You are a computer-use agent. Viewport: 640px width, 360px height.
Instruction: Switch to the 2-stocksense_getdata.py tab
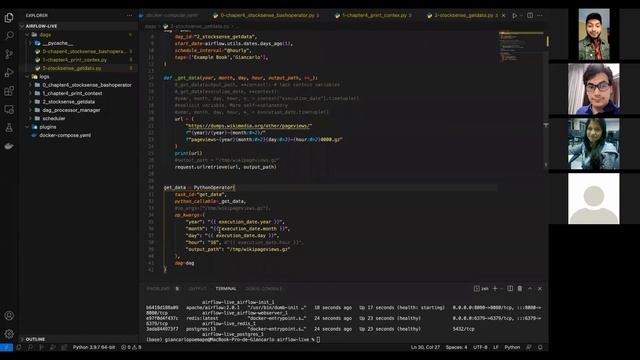[463, 16]
